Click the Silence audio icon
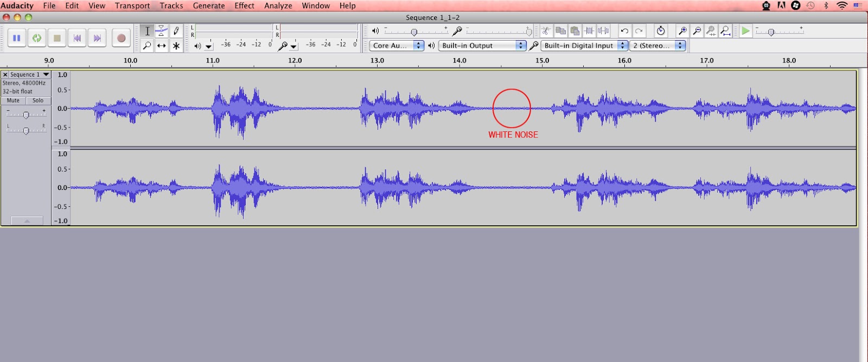 click(603, 31)
